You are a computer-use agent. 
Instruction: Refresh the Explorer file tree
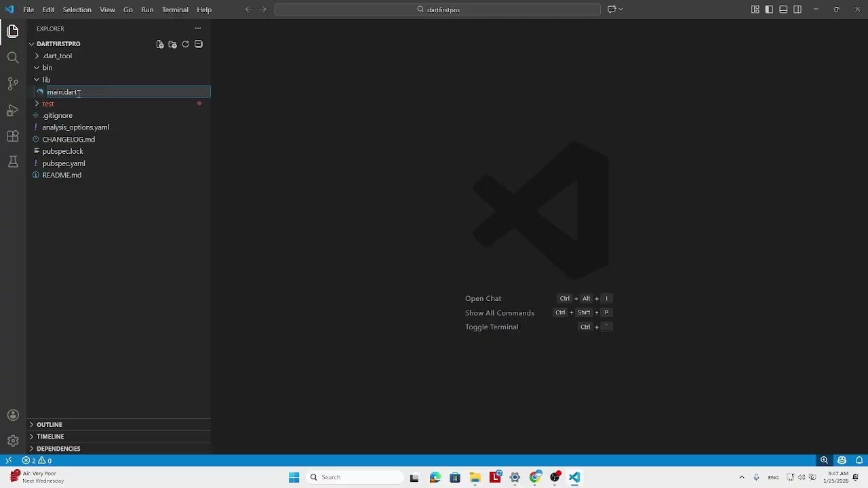tap(185, 44)
